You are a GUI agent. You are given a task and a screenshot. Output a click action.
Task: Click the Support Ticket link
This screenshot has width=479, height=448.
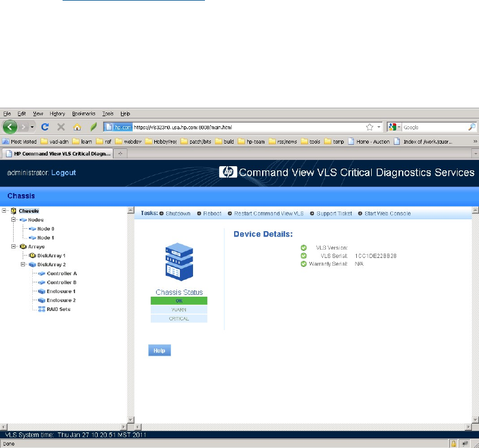(334, 213)
